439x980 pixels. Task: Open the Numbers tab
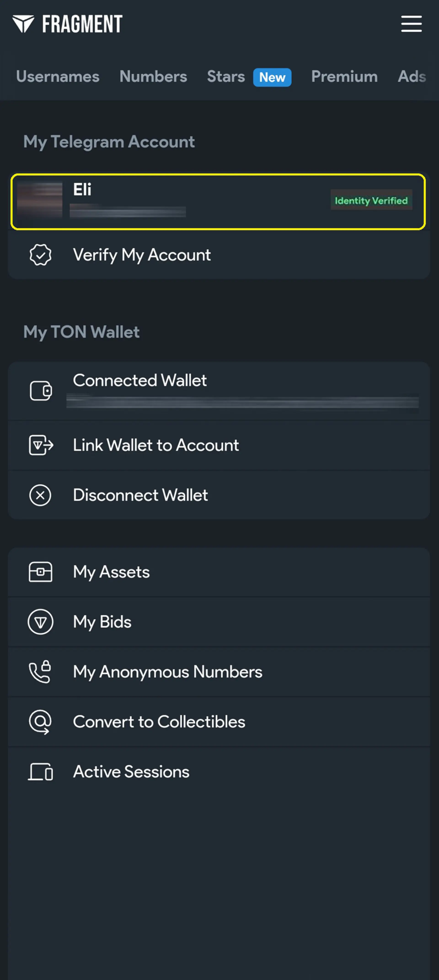coord(153,76)
